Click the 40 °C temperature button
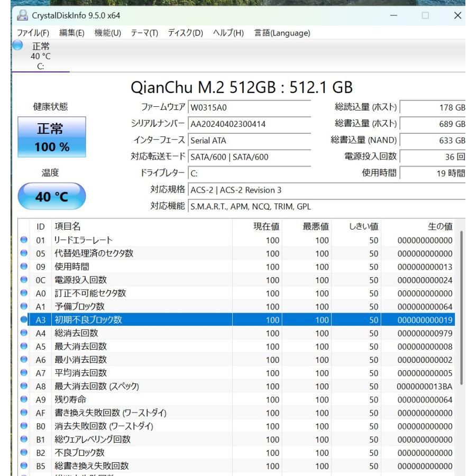Image resolution: width=476 pixels, height=476 pixels. coord(51,197)
